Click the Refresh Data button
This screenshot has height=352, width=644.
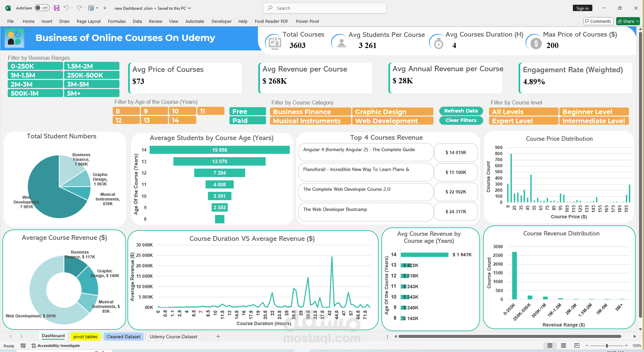461,111
